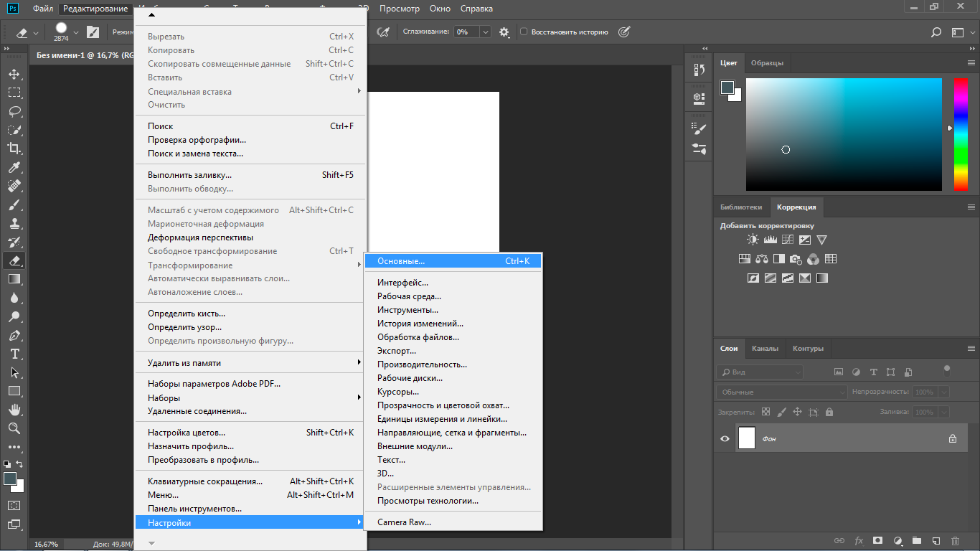Click the hue spectrum slider
Viewport: 980px width, 551px height.
click(961, 134)
